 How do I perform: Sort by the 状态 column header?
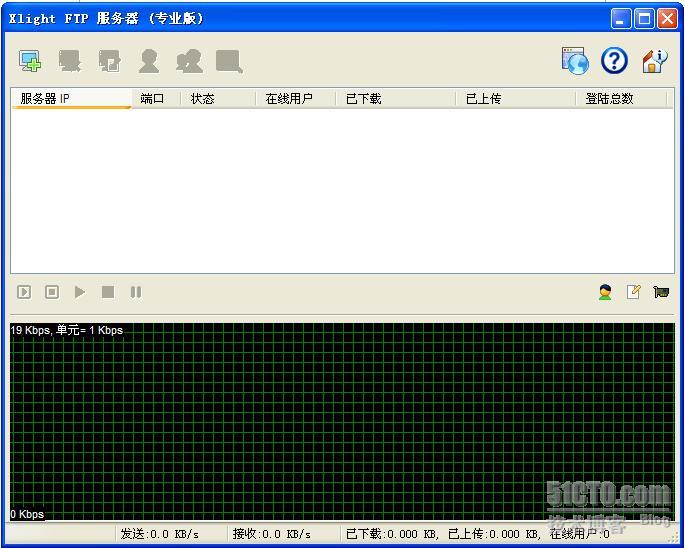[218, 99]
